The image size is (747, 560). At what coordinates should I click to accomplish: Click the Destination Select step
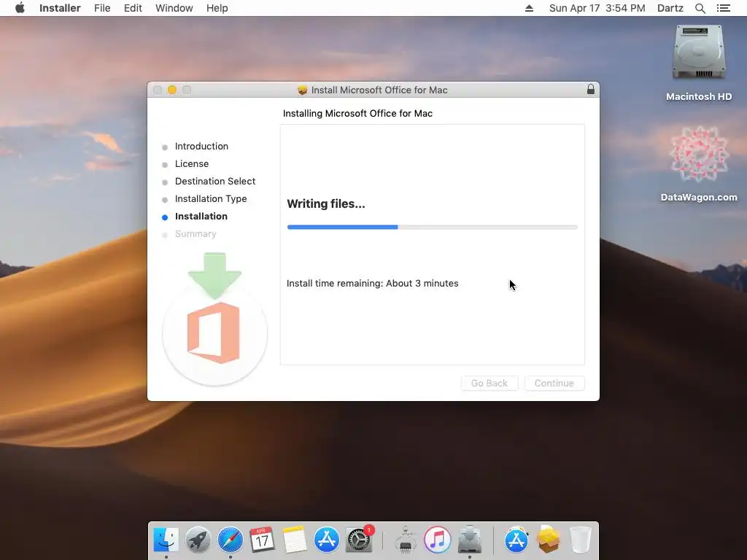(215, 182)
